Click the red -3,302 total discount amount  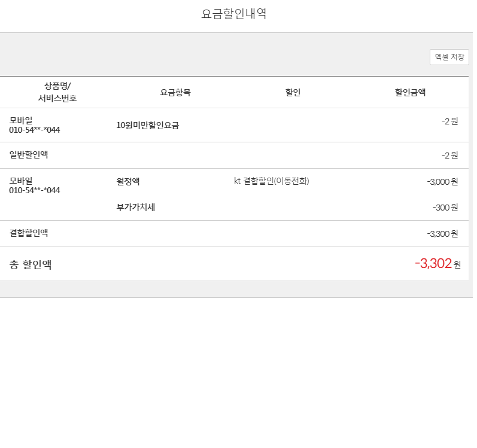click(433, 264)
